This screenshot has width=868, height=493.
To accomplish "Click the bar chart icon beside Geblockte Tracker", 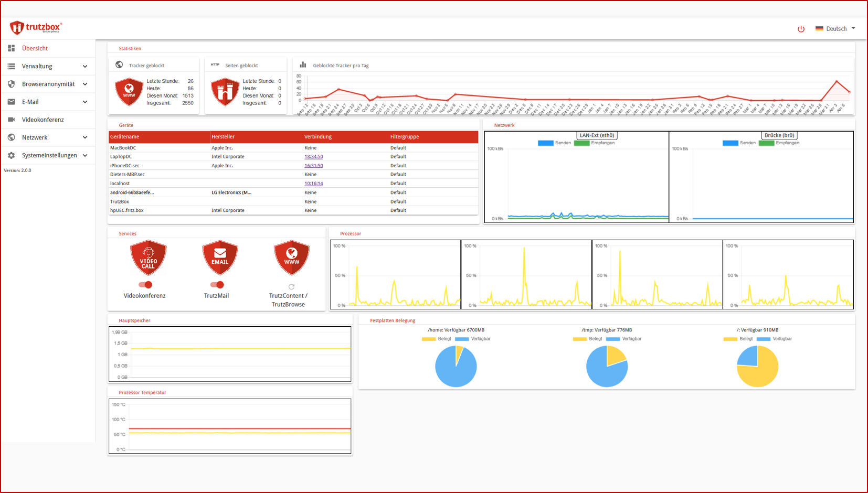I will point(303,65).
